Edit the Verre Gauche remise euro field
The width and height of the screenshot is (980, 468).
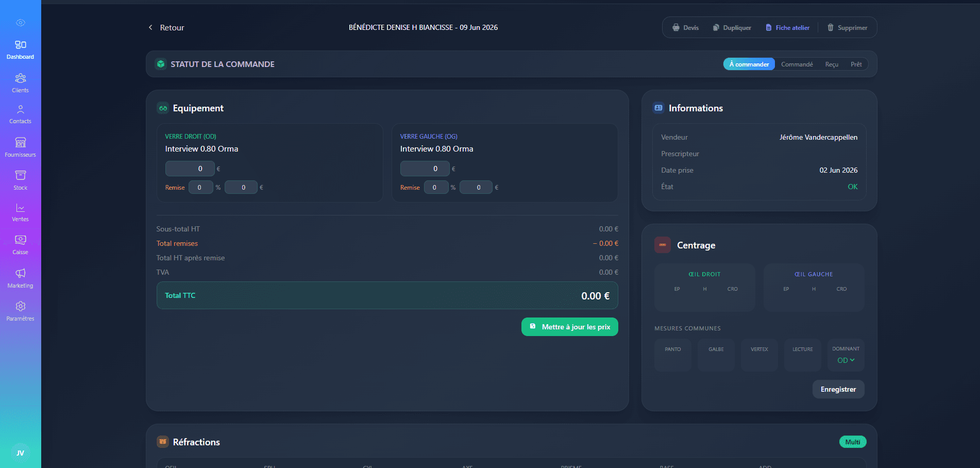476,187
